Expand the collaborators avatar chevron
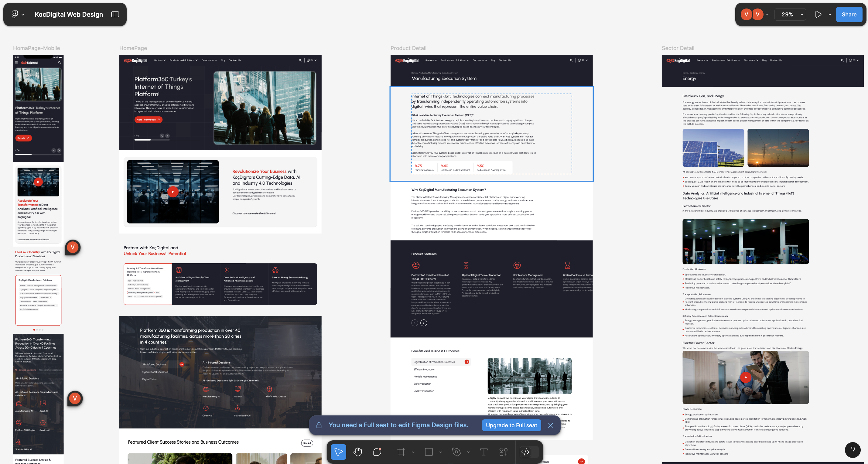The image size is (868, 464). pos(767,15)
